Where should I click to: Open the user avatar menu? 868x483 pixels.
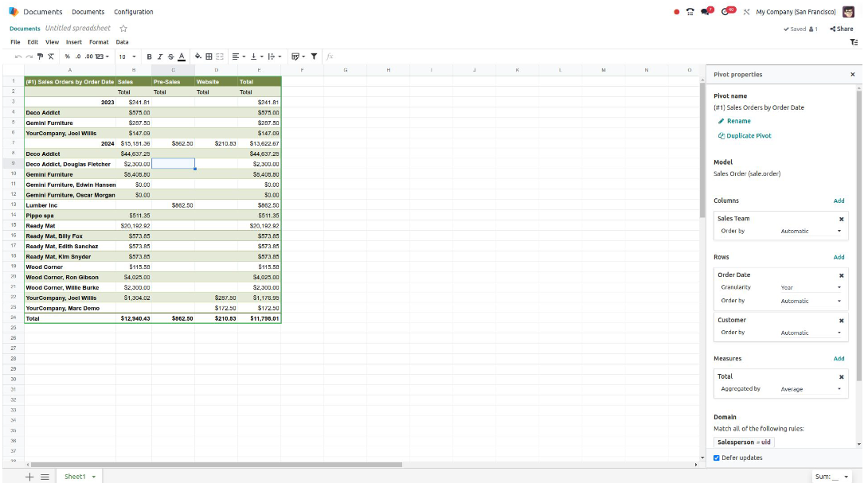click(848, 12)
